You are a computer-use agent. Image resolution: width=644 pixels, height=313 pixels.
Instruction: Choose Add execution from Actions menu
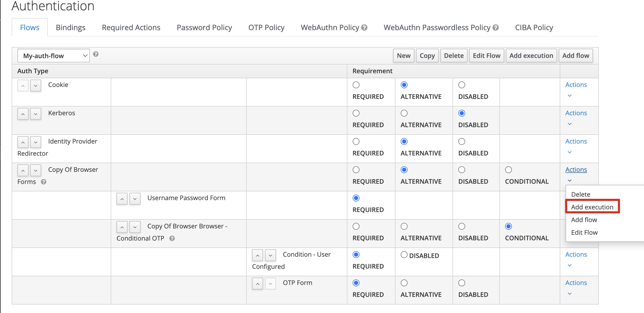click(592, 207)
